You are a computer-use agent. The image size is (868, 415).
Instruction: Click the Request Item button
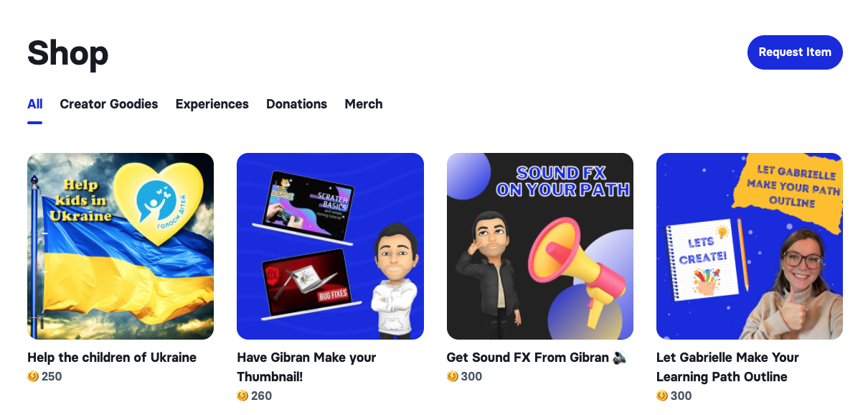(795, 52)
